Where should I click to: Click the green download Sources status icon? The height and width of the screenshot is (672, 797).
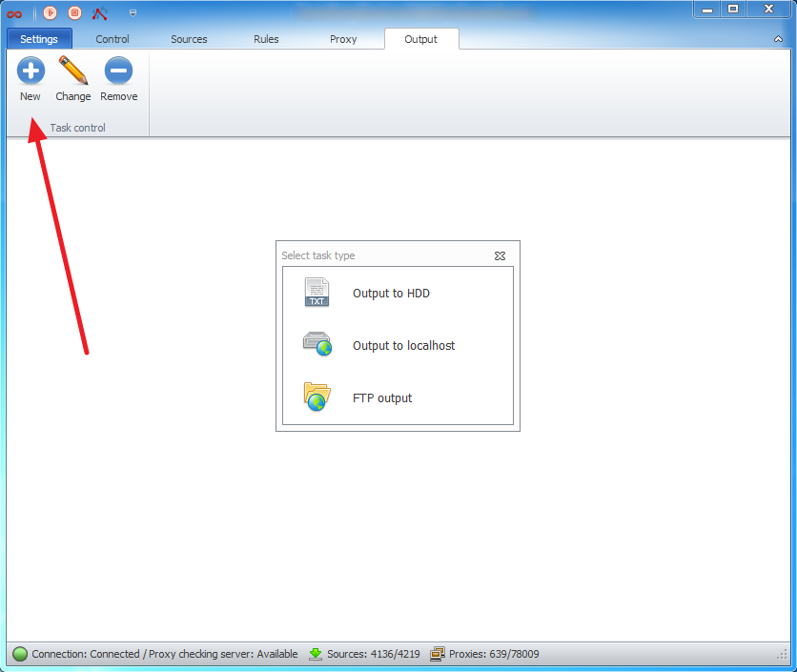point(316,654)
